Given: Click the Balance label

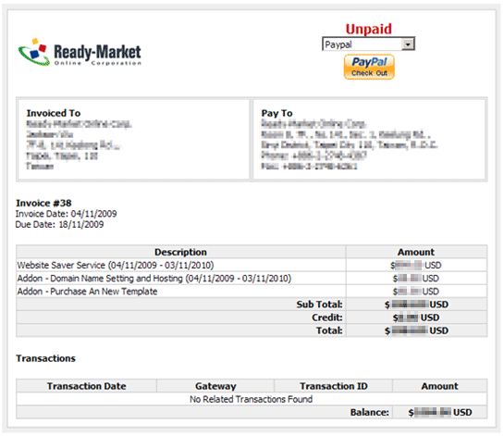Looking at the screenshot, I should [x=370, y=413].
